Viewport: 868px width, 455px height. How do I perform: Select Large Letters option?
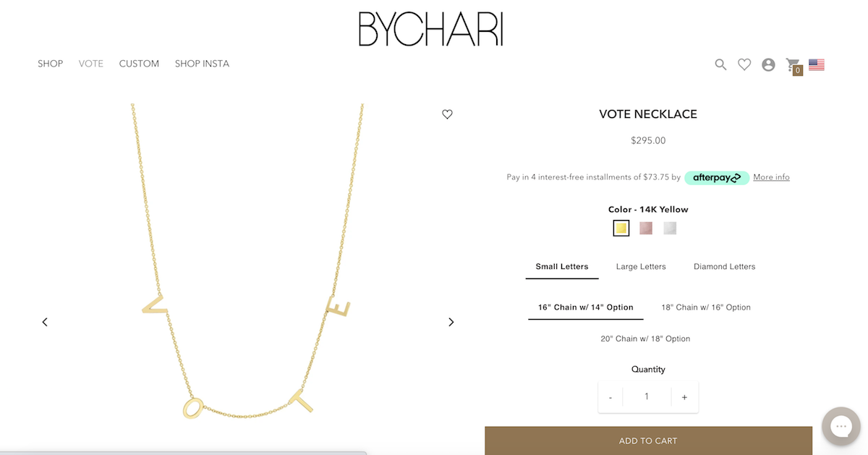[641, 267]
